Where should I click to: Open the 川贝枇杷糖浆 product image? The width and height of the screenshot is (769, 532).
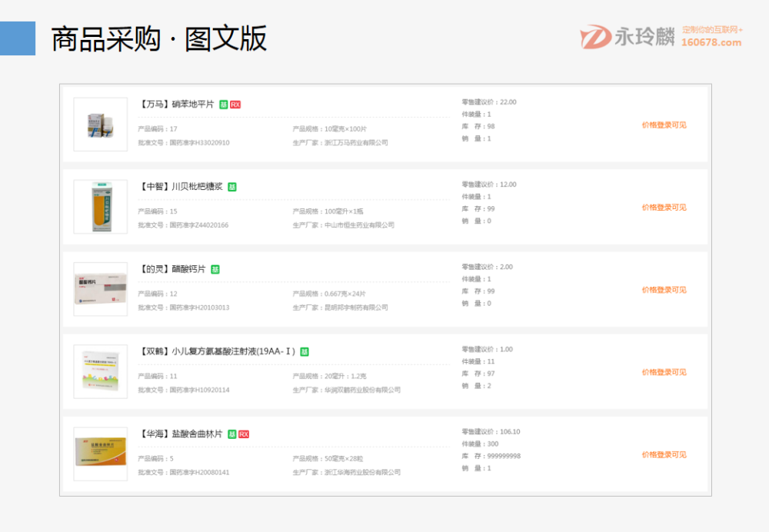click(101, 207)
